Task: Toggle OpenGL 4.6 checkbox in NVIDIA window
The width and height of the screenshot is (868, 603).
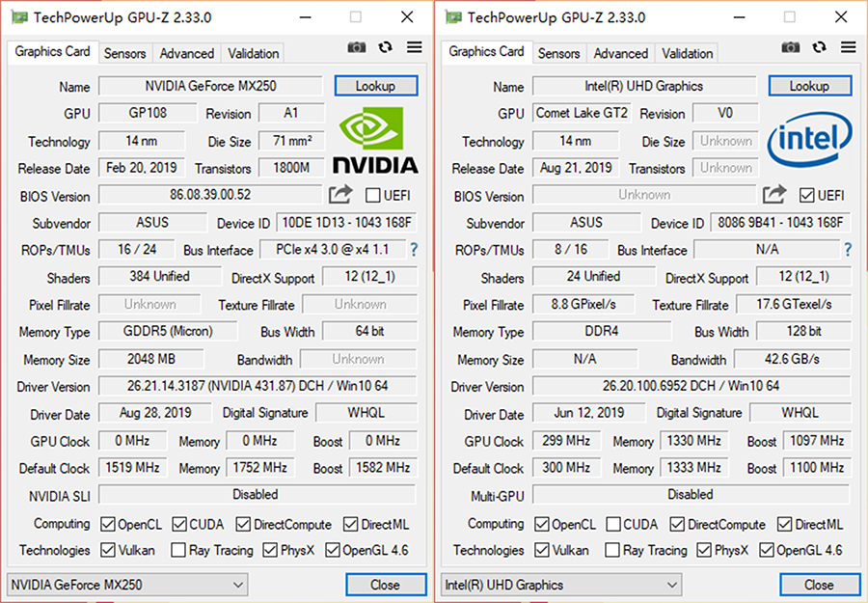Action: click(333, 550)
